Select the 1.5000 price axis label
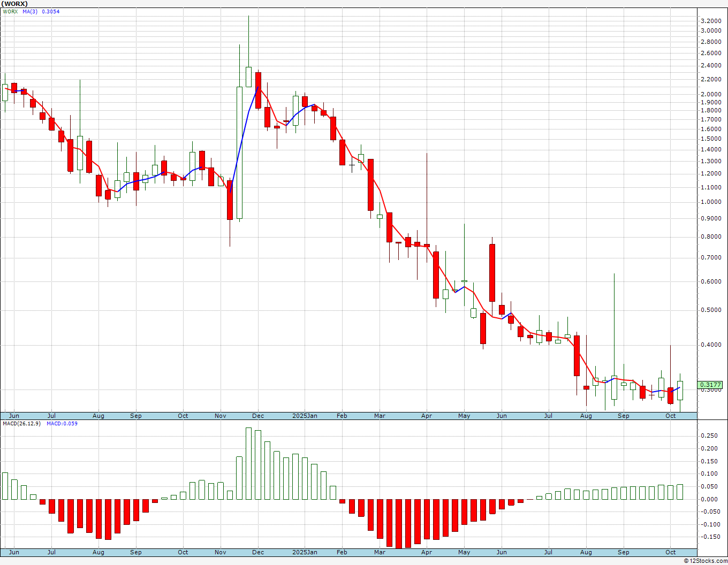728x565 pixels. (710, 139)
